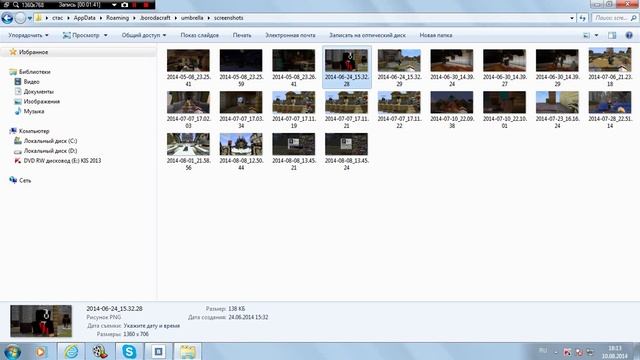
Task: Open the view options dropdown arrow
Action: click(596, 36)
